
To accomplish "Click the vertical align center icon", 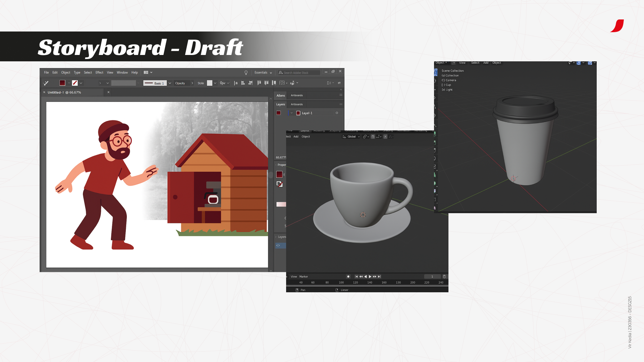I will (266, 83).
